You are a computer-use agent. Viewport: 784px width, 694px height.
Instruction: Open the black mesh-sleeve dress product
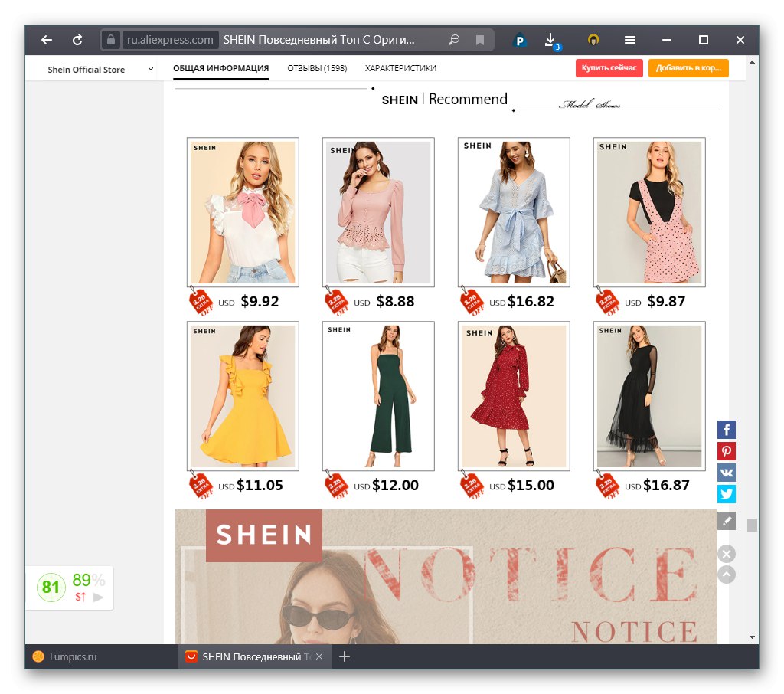click(x=649, y=396)
